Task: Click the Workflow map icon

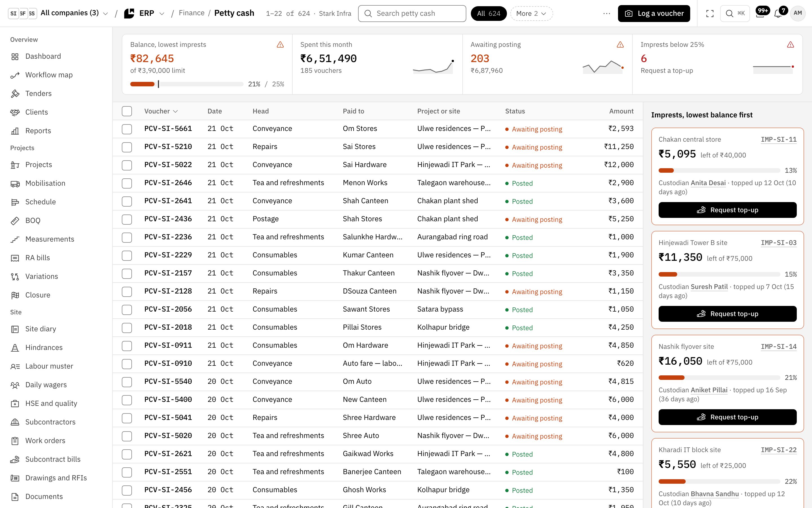Action: pyautogui.click(x=15, y=75)
